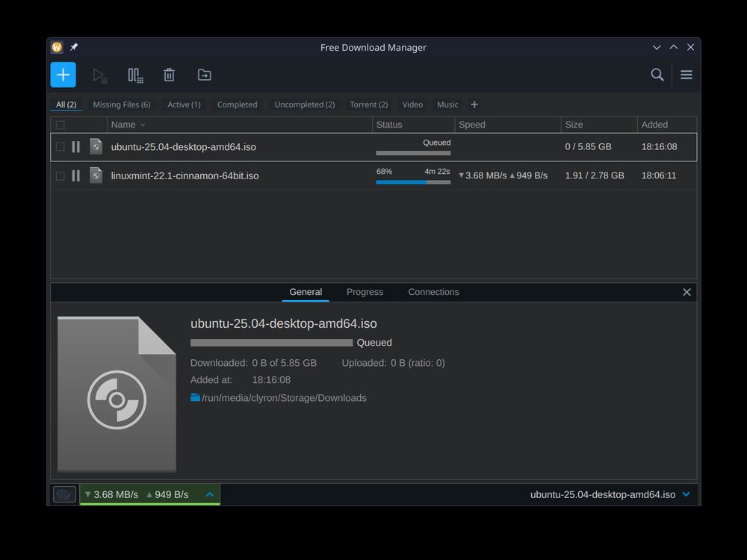Select the Music filter tab
Viewport: 747px width, 560px height.
(x=447, y=105)
